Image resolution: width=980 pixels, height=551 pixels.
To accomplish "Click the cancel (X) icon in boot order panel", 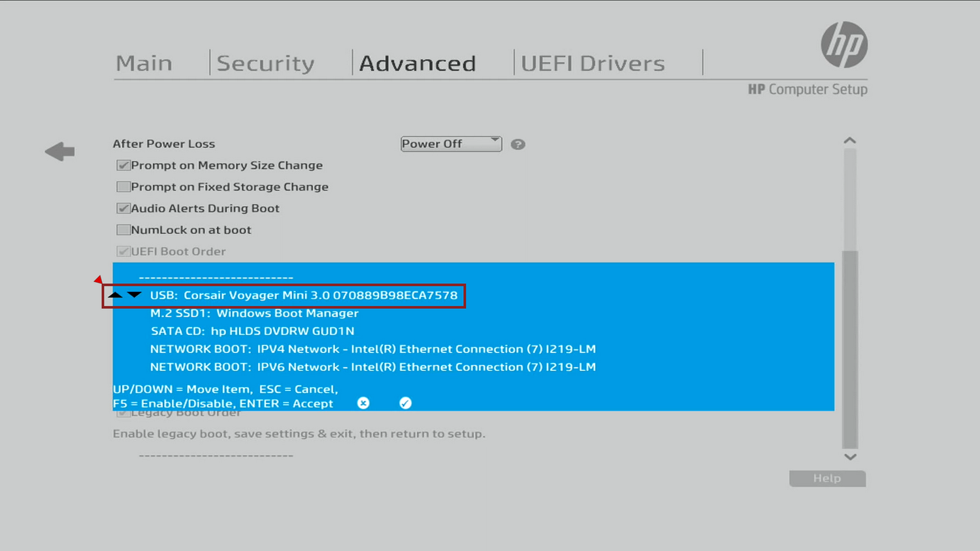I will [363, 403].
